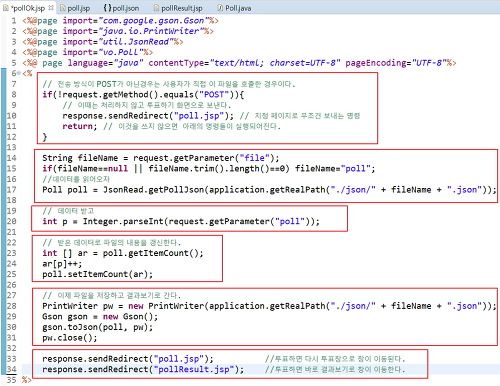Click the file icon on poll.jsp tab

[62, 8]
